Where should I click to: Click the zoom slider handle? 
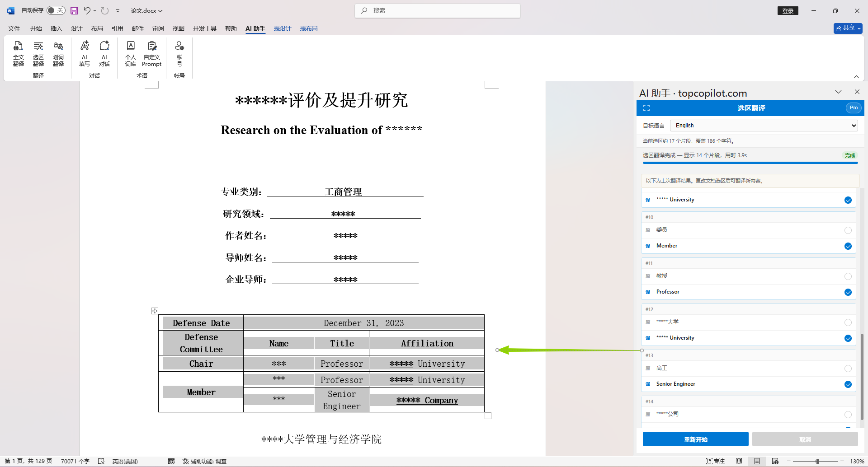[x=817, y=461]
